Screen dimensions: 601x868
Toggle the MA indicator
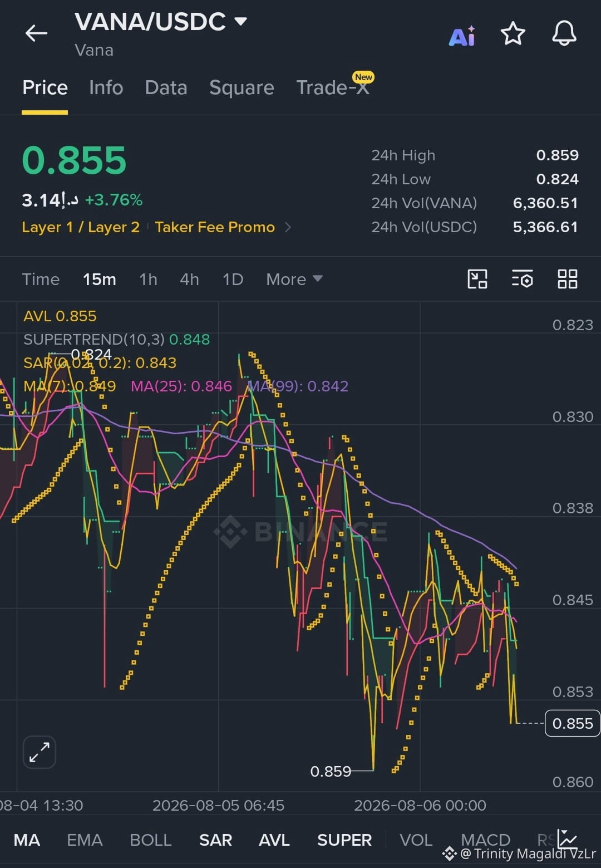point(27,840)
